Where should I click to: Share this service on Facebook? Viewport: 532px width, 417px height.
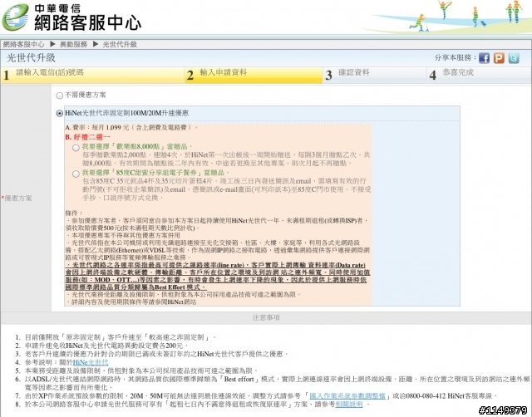click(x=484, y=58)
